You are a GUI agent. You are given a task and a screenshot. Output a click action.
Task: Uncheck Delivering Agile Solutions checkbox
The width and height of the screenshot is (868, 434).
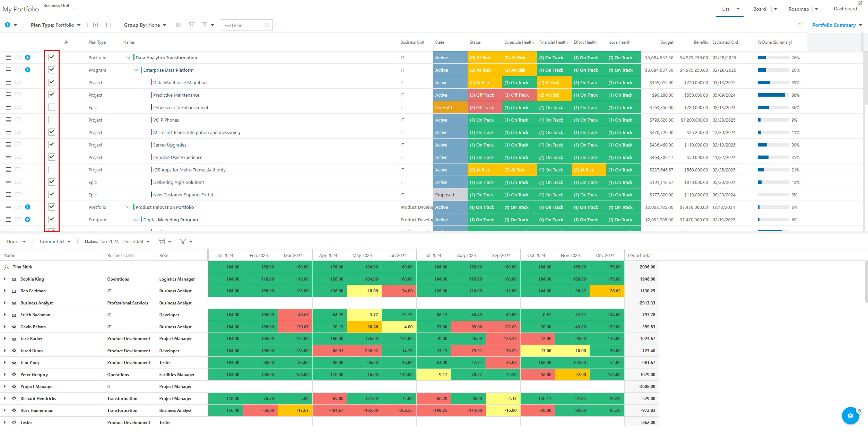coord(52,182)
